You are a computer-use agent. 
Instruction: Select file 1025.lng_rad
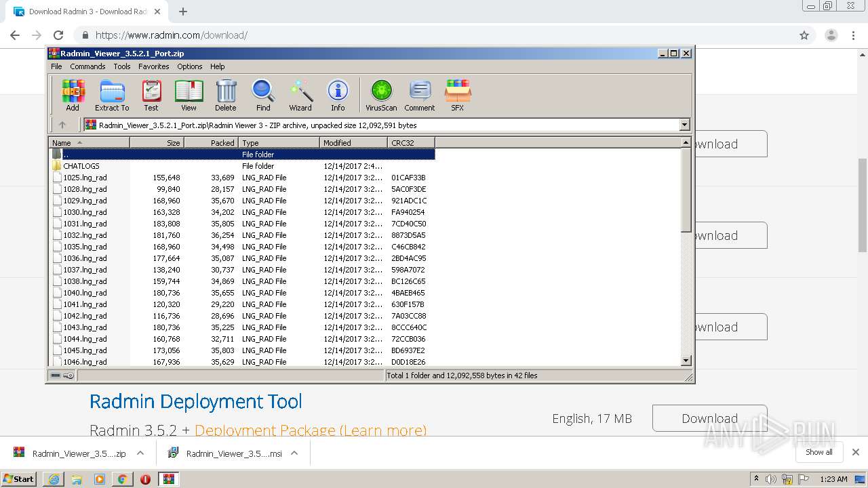[x=241, y=178]
